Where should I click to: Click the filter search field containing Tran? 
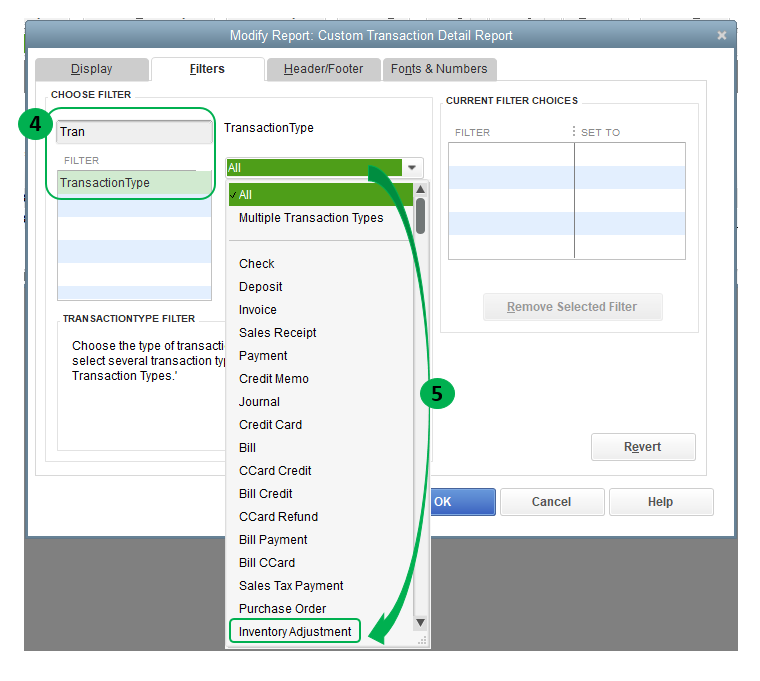[134, 132]
